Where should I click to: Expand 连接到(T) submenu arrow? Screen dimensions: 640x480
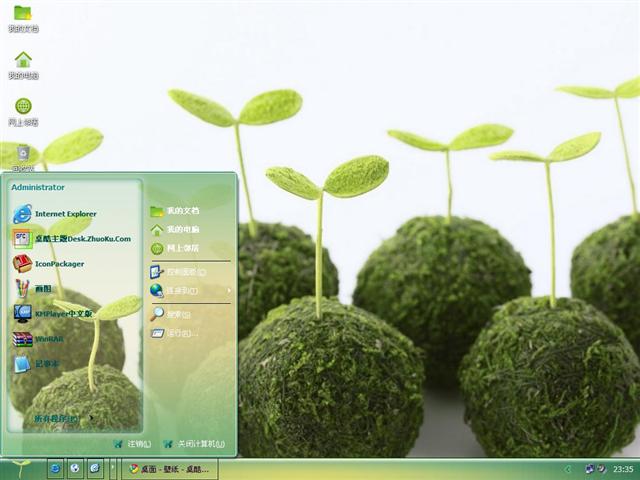[229, 291]
